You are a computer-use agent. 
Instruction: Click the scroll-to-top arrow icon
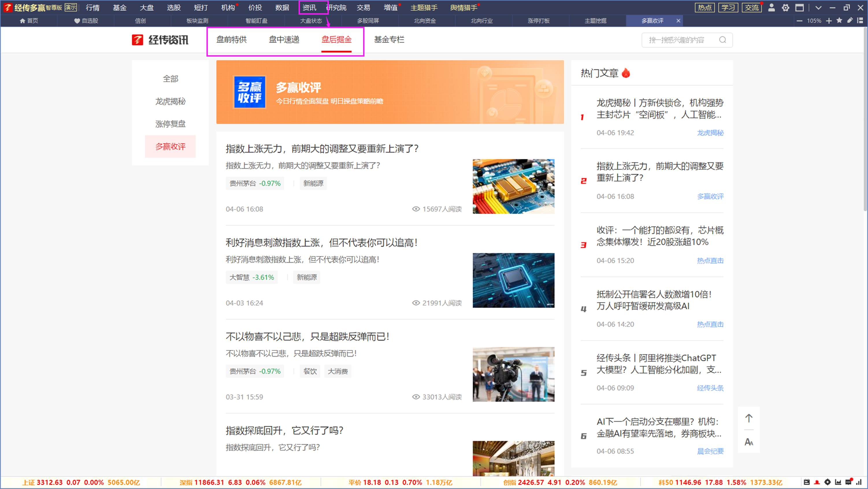[x=749, y=418]
